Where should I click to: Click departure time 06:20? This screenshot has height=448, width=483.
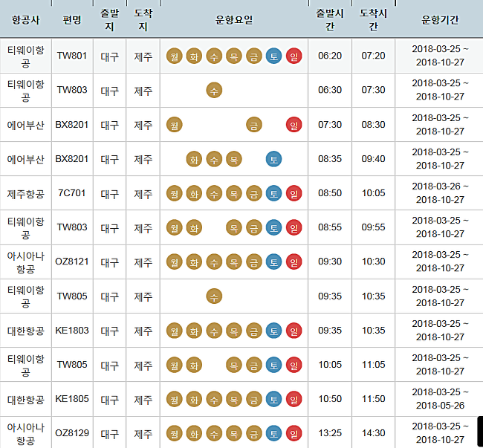click(330, 56)
